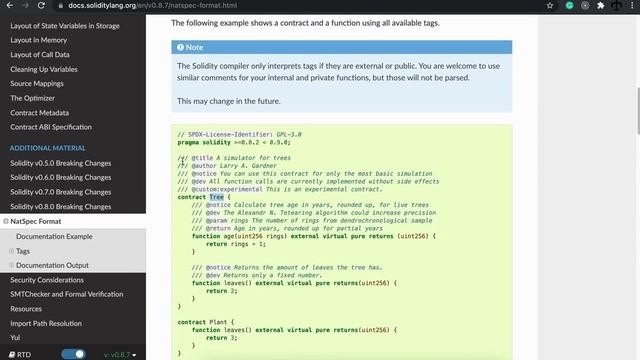This screenshot has height=360, width=640.
Task: Open Layout of Call Data page
Action: click(x=40, y=54)
